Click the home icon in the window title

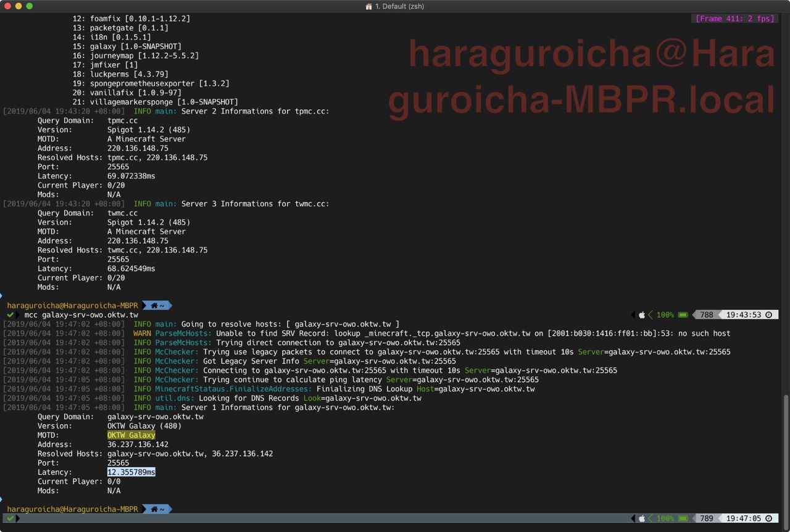(x=369, y=6)
